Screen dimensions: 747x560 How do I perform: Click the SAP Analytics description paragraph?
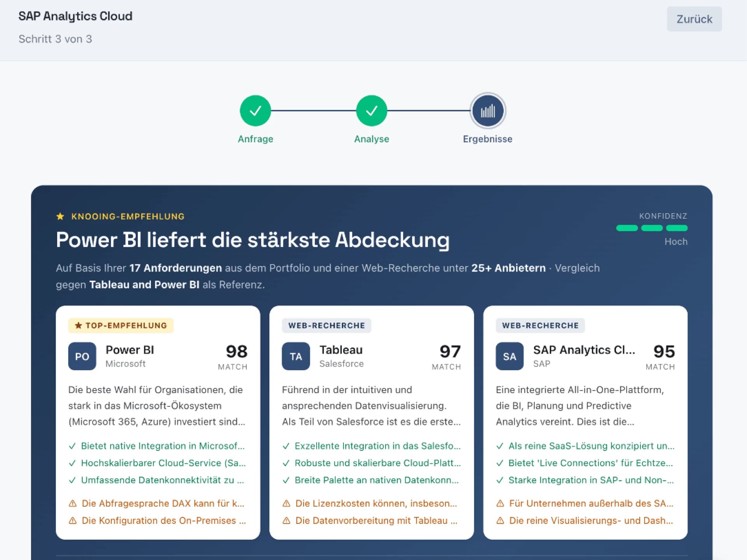pyautogui.click(x=580, y=406)
